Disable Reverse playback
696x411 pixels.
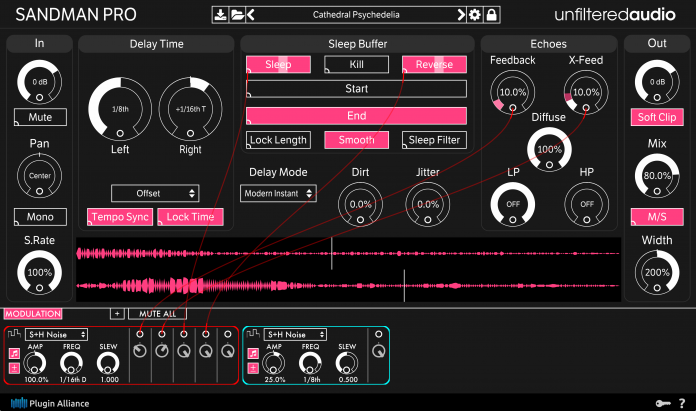(434, 64)
